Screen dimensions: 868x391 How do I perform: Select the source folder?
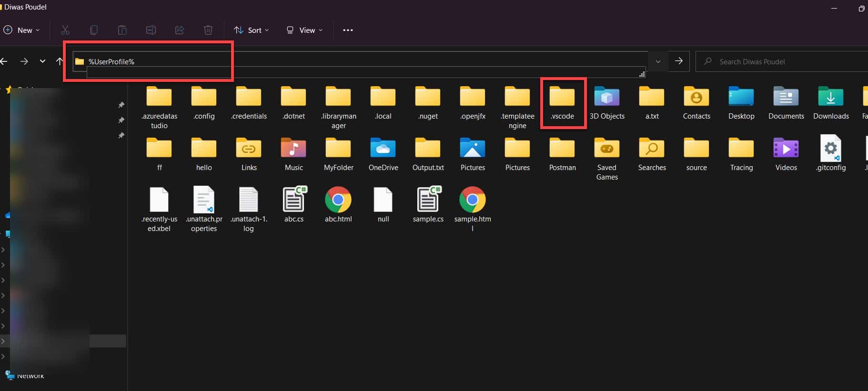click(x=696, y=155)
